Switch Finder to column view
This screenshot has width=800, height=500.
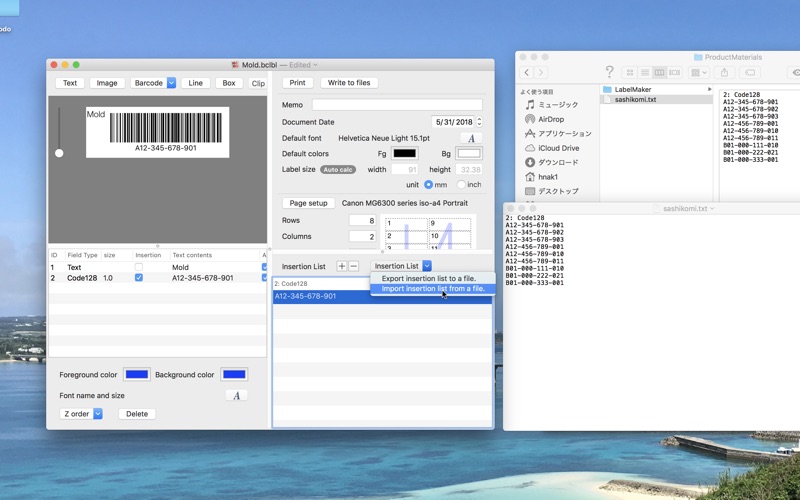[x=659, y=72]
